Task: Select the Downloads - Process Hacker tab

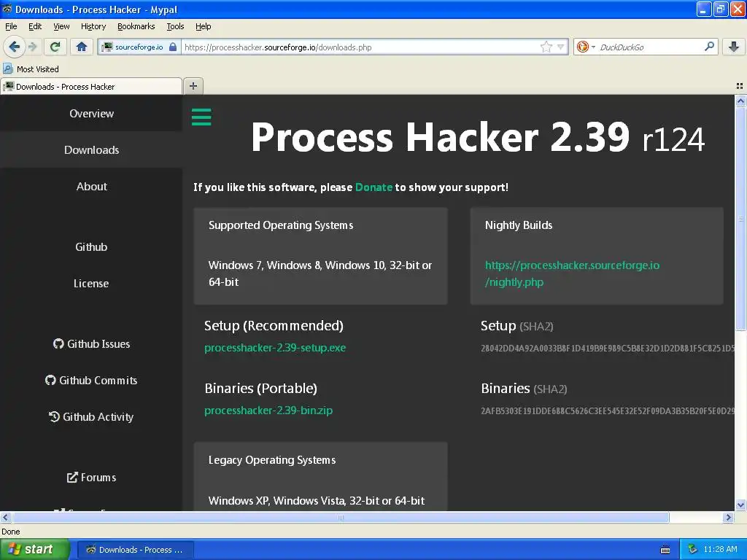Action: (91, 86)
